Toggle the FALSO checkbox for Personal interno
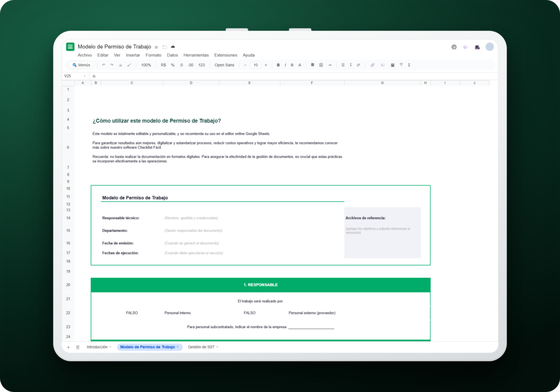This screenshot has height=392, width=560. click(132, 313)
